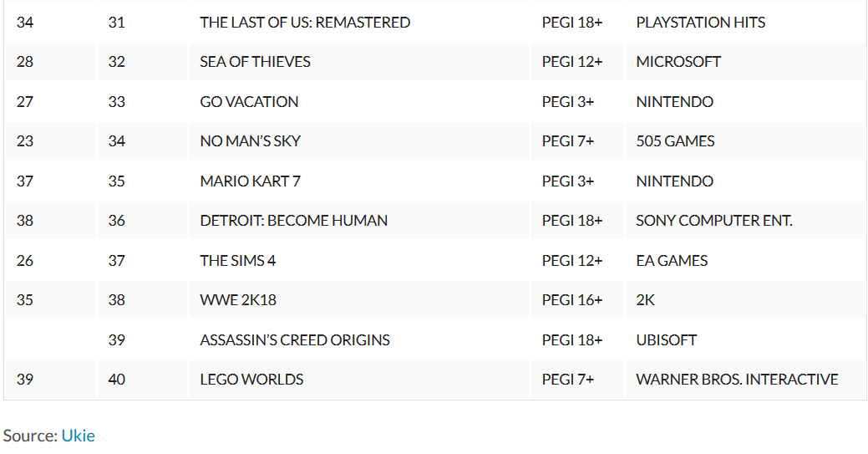This screenshot has width=868, height=454.
Task: Click the Ukie source link
Action: [78, 436]
